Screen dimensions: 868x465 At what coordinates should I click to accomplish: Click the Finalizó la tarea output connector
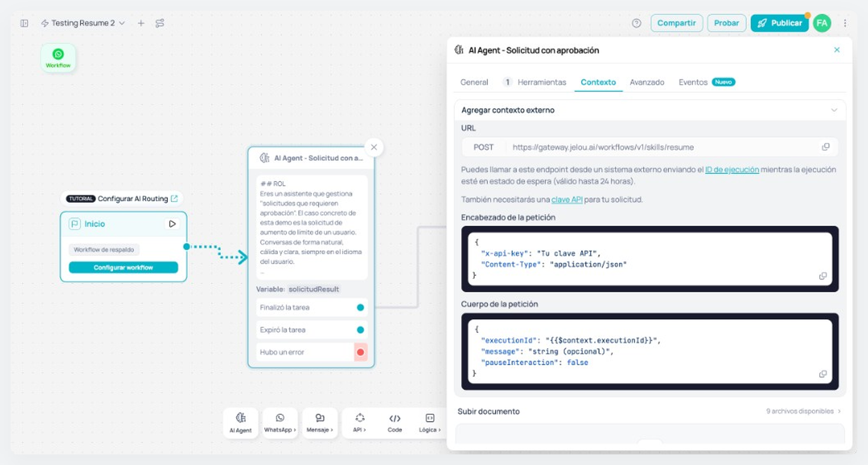click(x=360, y=308)
